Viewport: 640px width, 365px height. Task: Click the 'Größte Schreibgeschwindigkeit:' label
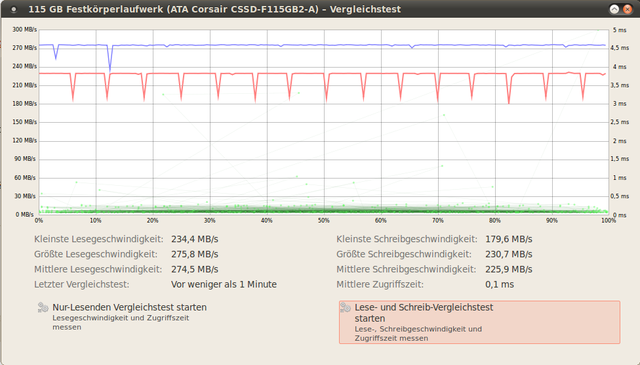click(404, 254)
